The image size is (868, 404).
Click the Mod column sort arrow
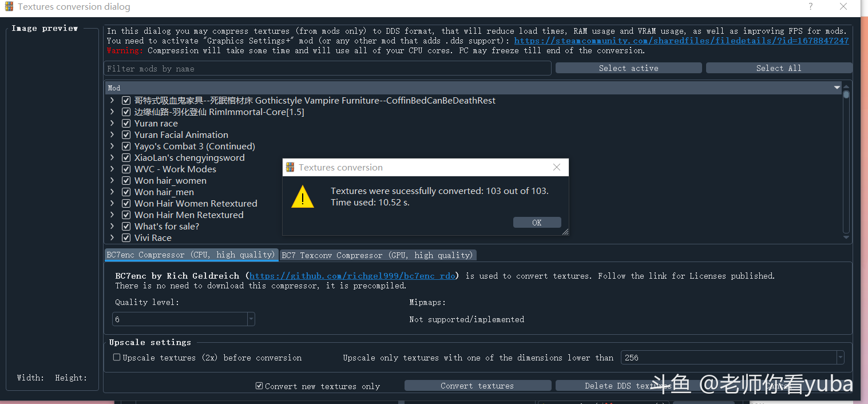(x=837, y=88)
